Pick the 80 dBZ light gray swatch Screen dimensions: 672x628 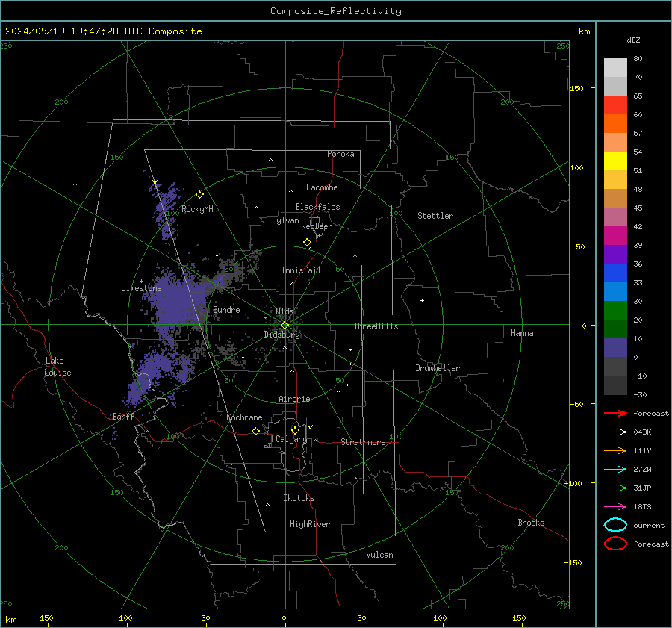pos(615,67)
